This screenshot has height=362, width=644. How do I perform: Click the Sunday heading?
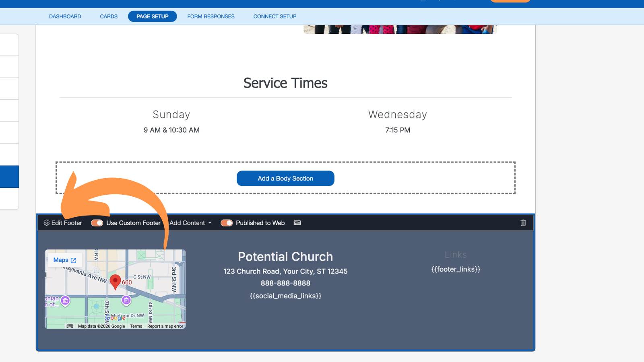[171, 115]
